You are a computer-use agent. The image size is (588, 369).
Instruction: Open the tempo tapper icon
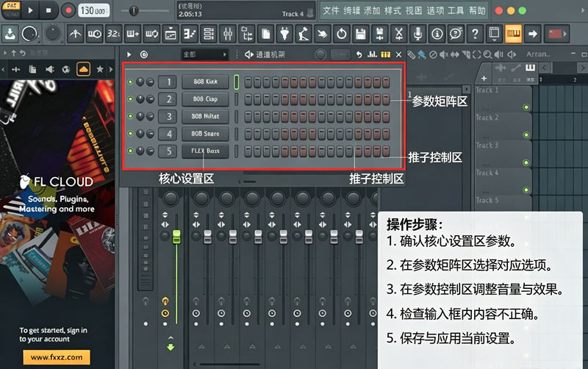(304, 34)
